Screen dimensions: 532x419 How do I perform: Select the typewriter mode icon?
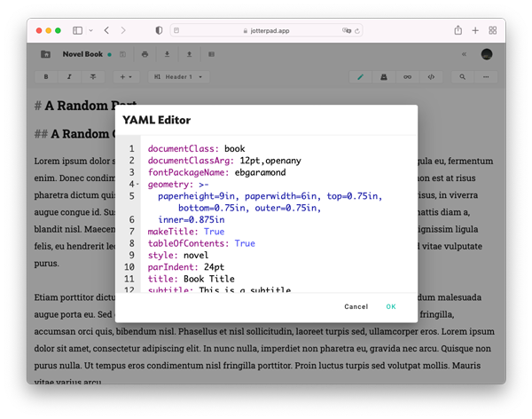384,77
